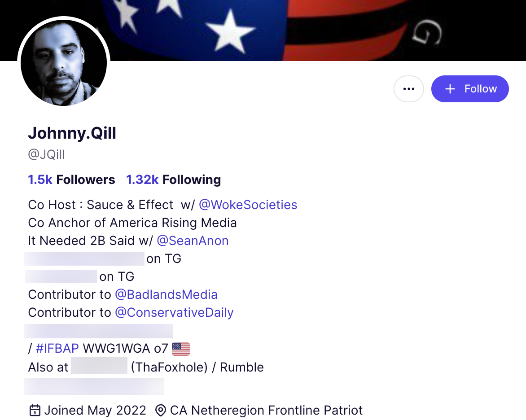526x420 pixels.
Task: Click the #IFBAP hashtag
Action: [x=57, y=349]
